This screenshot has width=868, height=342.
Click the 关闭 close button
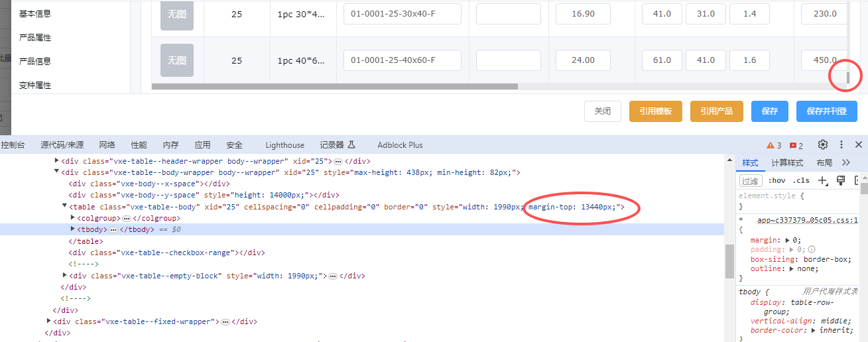tap(603, 111)
